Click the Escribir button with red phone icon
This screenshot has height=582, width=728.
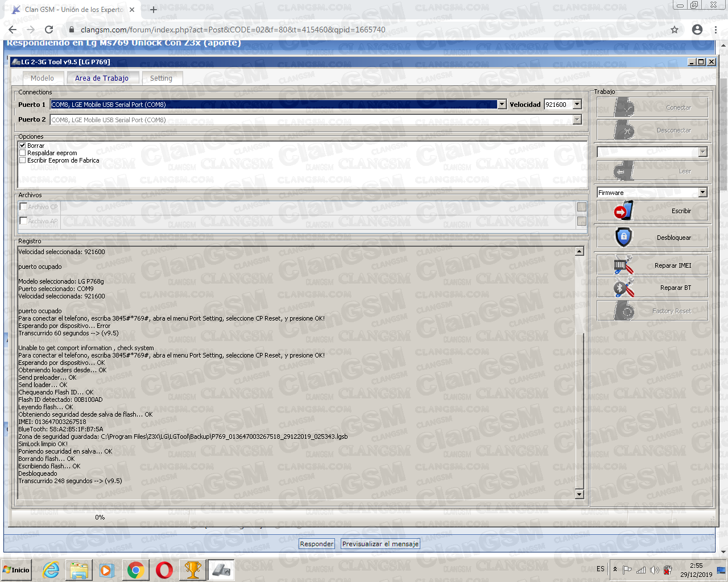click(652, 211)
